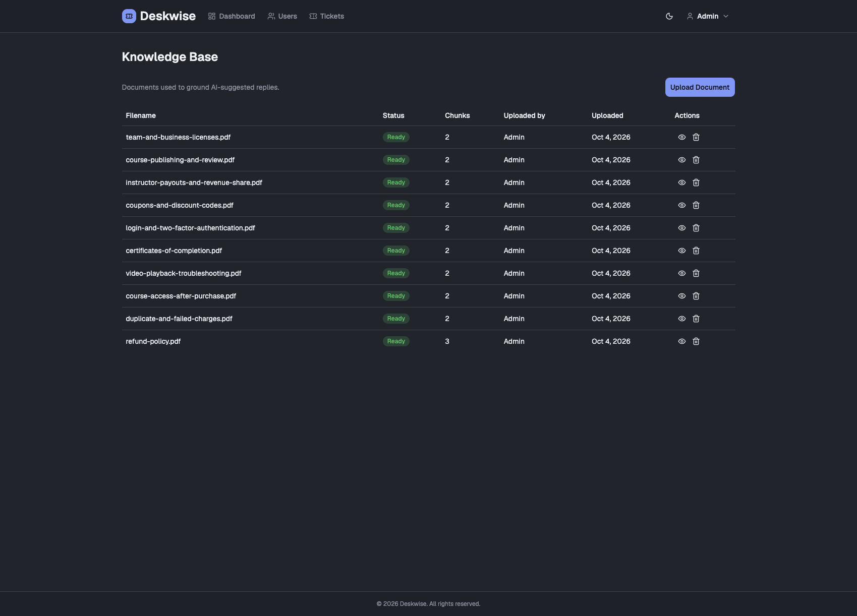Click the chunk count 3 for refund-policy.pdf

click(x=447, y=341)
